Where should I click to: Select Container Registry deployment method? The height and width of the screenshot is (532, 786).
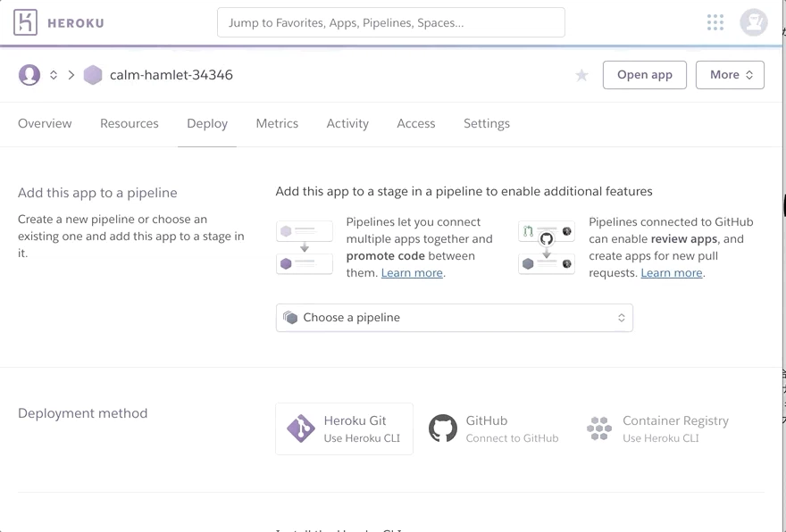click(657, 428)
